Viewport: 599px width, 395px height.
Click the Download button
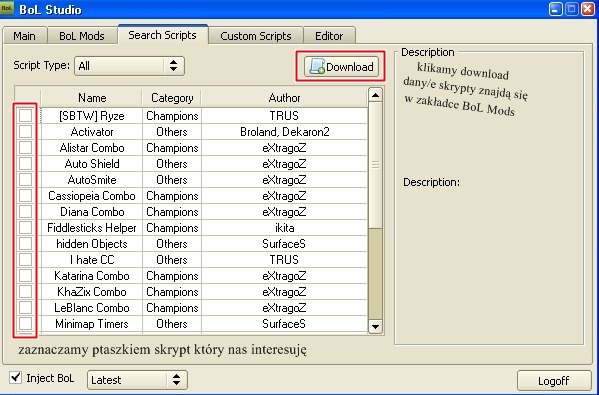[341, 67]
